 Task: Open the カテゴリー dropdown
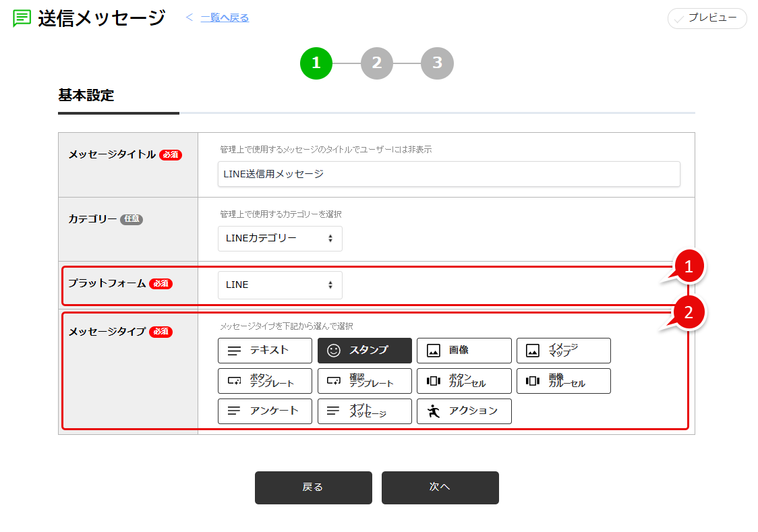pos(279,239)
